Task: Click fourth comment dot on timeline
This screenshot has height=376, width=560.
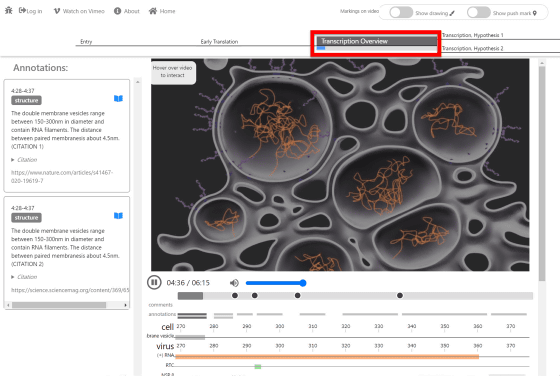Action: pyautogui.click(x=400, y=295)
